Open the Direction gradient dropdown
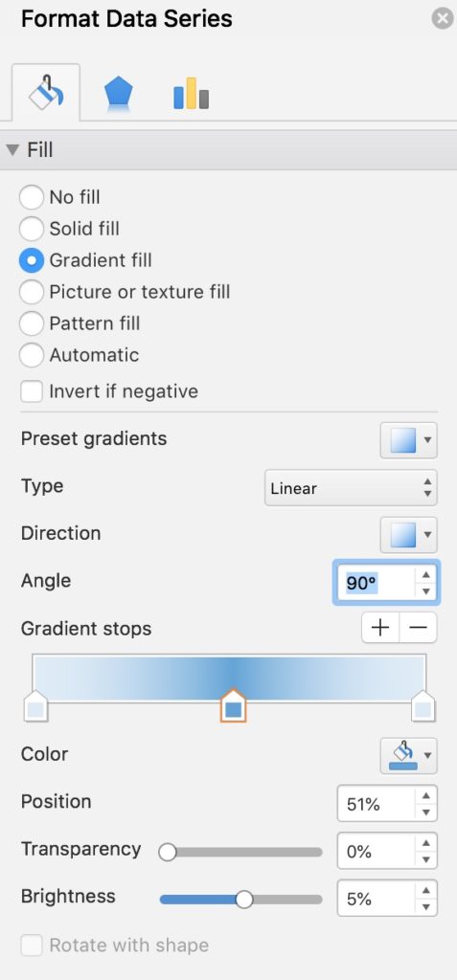 [x=408, y=535]
